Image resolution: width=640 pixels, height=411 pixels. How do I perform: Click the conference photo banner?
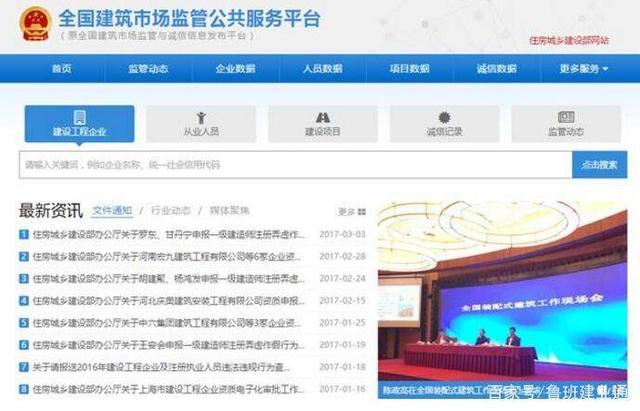tap(502, 291)
